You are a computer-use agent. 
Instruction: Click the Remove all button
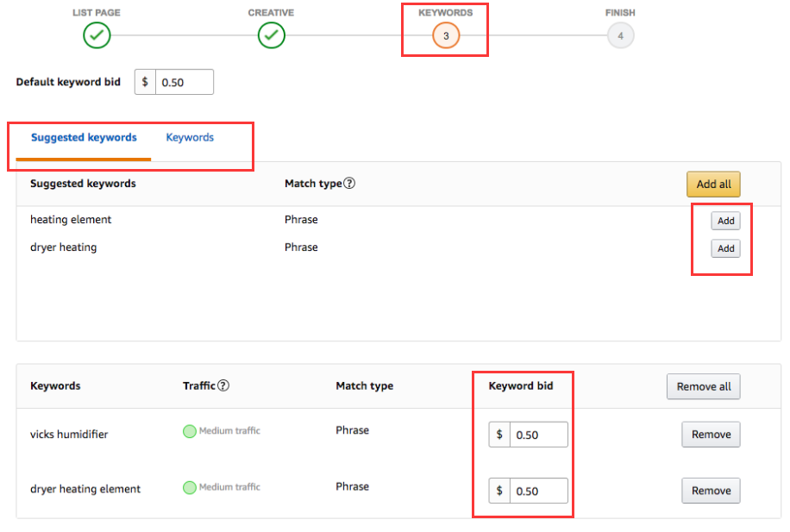pyautogui.click(x=703, y=386)
